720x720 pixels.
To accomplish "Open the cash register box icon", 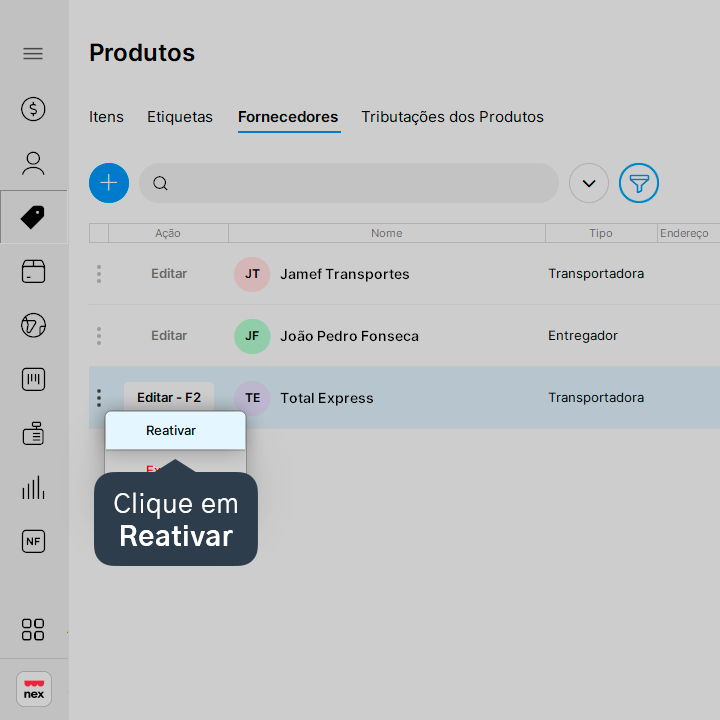I will click(33, 271).
